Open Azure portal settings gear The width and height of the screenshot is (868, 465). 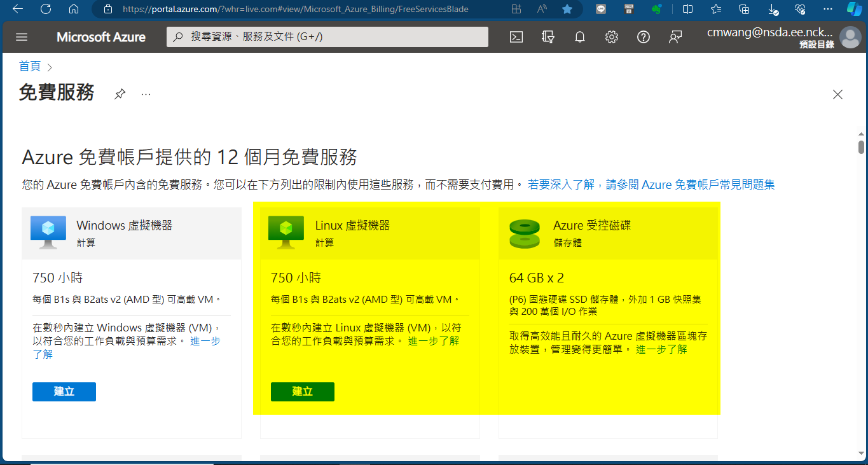point(612,37)
